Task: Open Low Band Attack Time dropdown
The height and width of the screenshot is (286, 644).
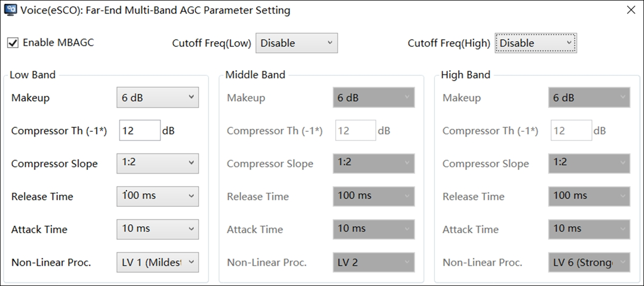Action: 157,229
